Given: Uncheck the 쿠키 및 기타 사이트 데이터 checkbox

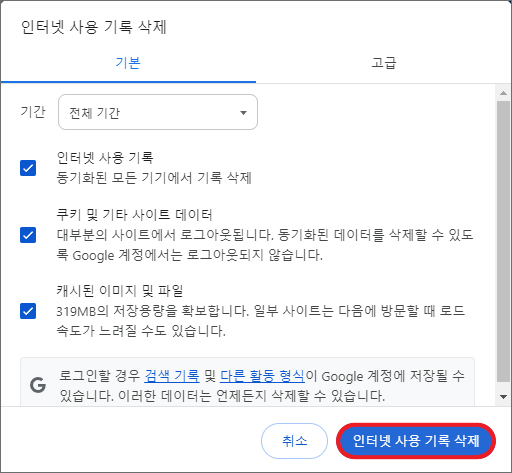Looking at the screenshot, I should 28,235.
